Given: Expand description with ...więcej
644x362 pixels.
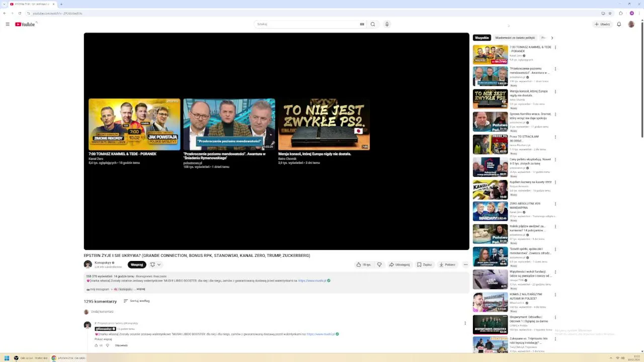Looking at the screenshot, I should tap(140, 289).
